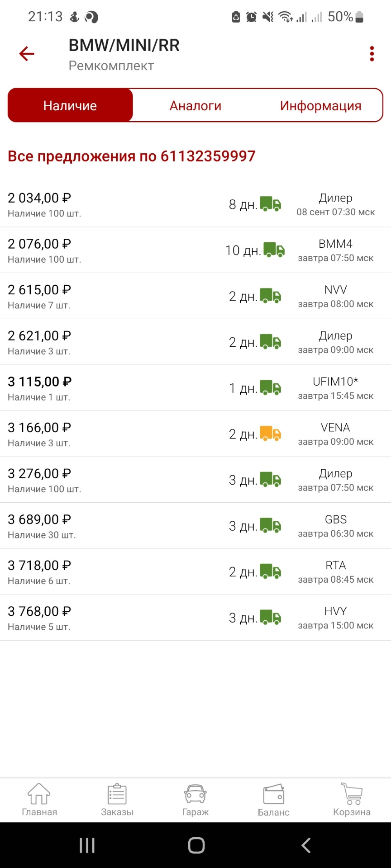Tap the green truck for UFIM10* offer
The height and width of the screenshot is (868, 391).
pyautogui.click(x=270, y=387)
